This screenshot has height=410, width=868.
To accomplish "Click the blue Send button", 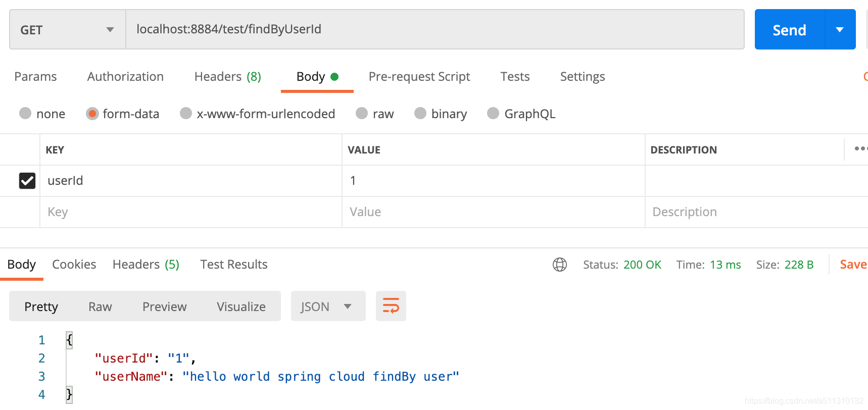I will tap(790, 29).
